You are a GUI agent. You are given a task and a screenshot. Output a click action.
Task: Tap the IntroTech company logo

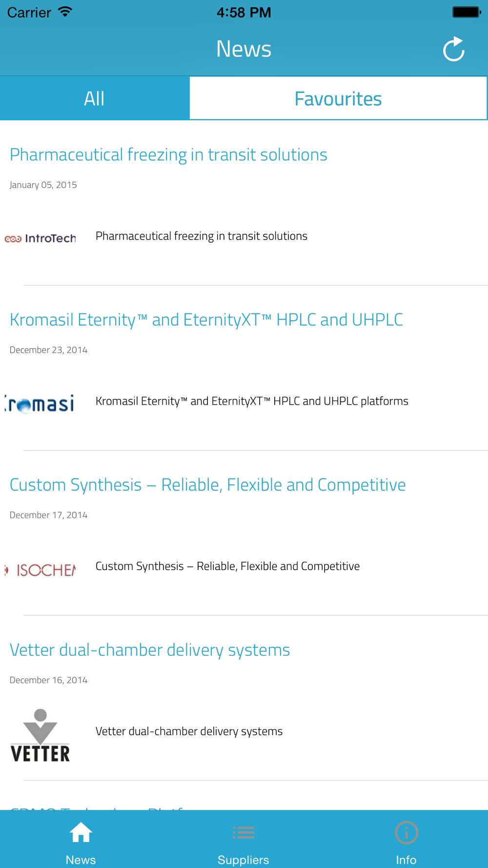pos(41,238)
